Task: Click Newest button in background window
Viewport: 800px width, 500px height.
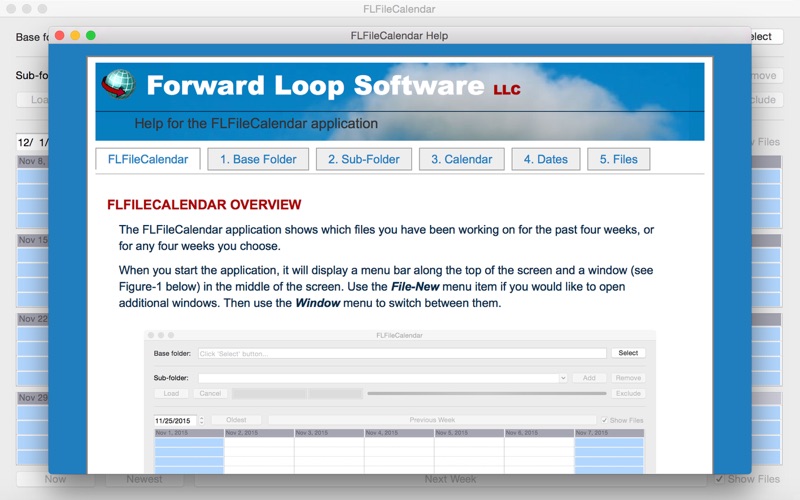Action: tap(144, 479)
